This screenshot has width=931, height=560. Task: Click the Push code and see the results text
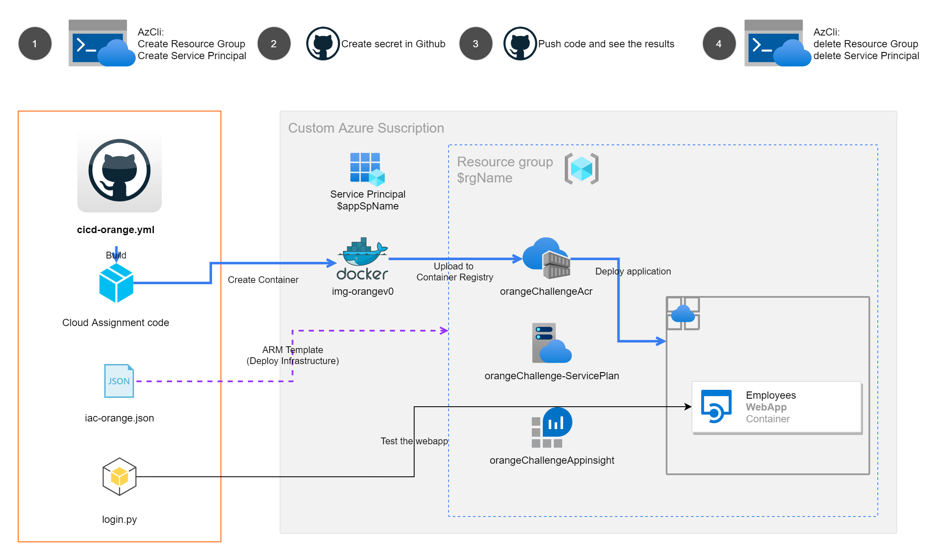click(606, 44)
